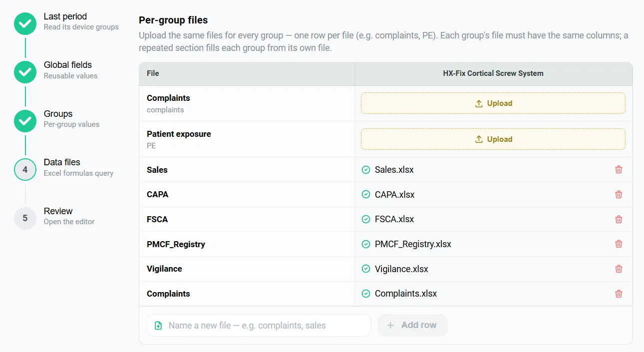Viewport: 644px width, 352px height.
Task: Click the file icon in the new file field
Action: (x=158, y=326)
